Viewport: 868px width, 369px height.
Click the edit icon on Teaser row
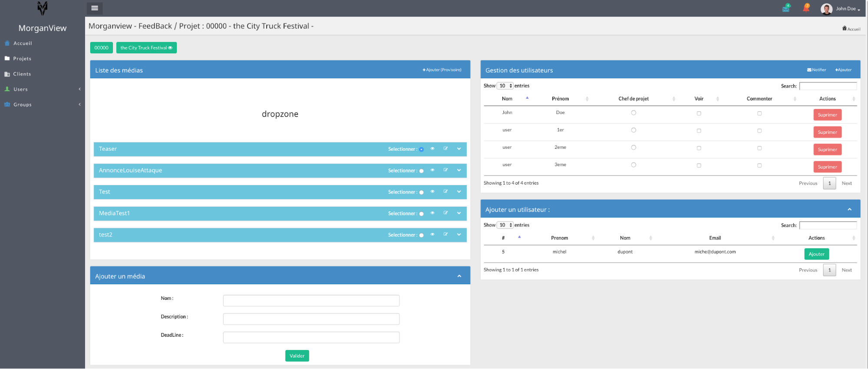[446, 149]
